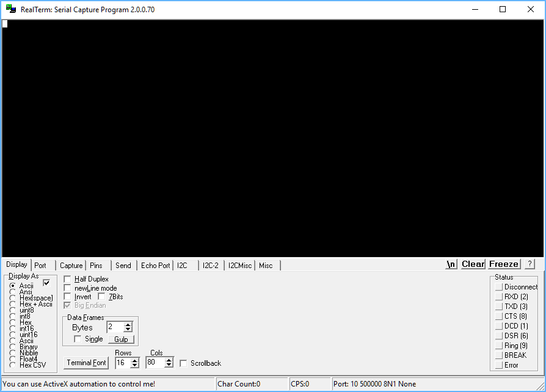Enable Half Duplex mode
546x392 pixels.
point(67,279)
